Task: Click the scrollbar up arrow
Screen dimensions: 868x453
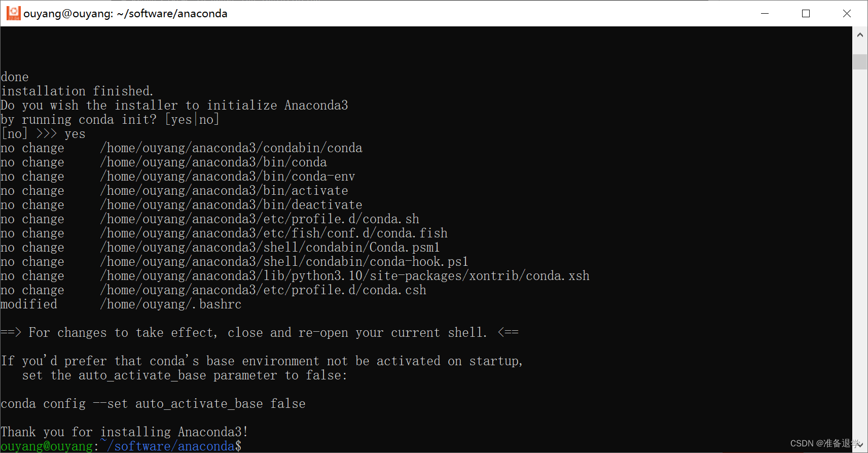Action: (859, 34)
